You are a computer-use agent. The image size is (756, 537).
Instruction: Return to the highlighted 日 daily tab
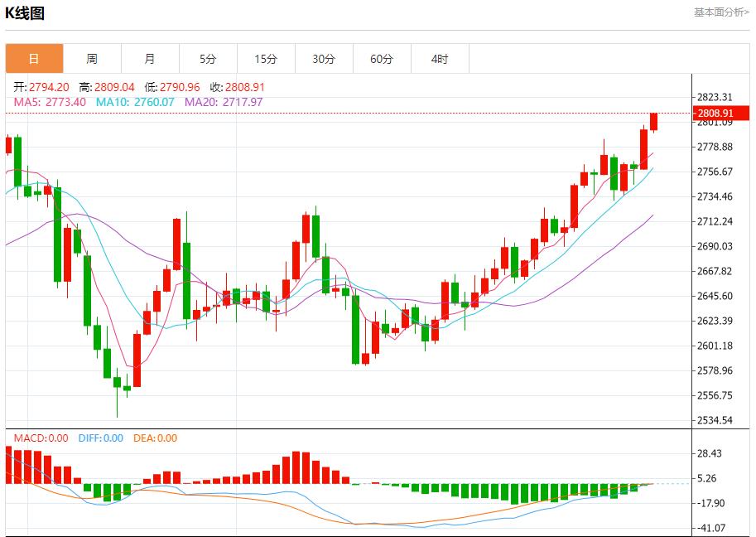34,59
